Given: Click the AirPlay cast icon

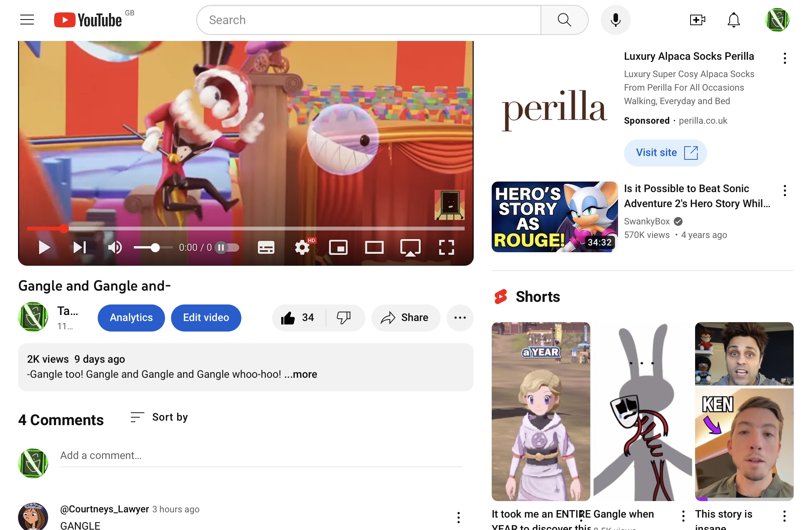Looking at the screenshot, I should (x=410, y=247).
